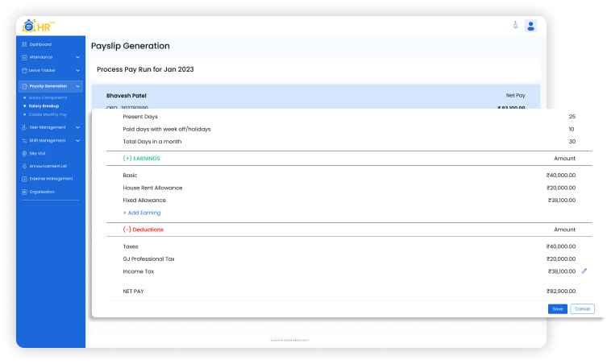This screenshot has width=607, height=364.
Task: Collapse the Payslip Generation chevron
Action: pos(77,86)
